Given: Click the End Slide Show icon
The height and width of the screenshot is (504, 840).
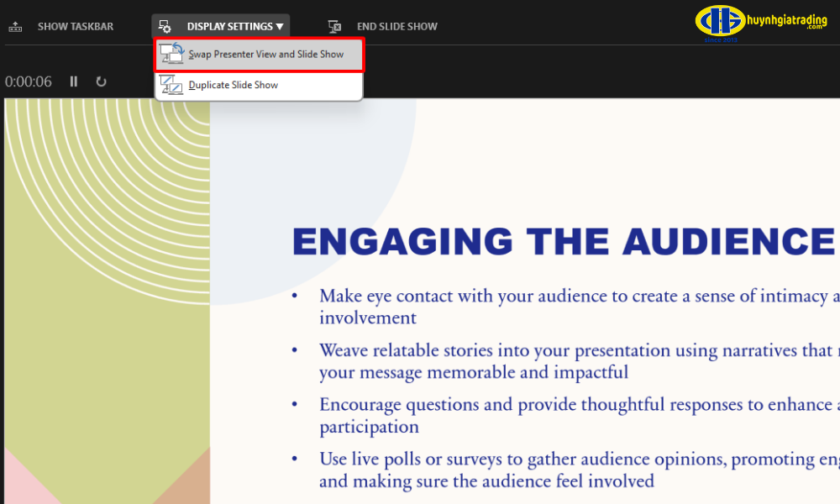Looking at the screenshot, I should [x=334, y=27].
